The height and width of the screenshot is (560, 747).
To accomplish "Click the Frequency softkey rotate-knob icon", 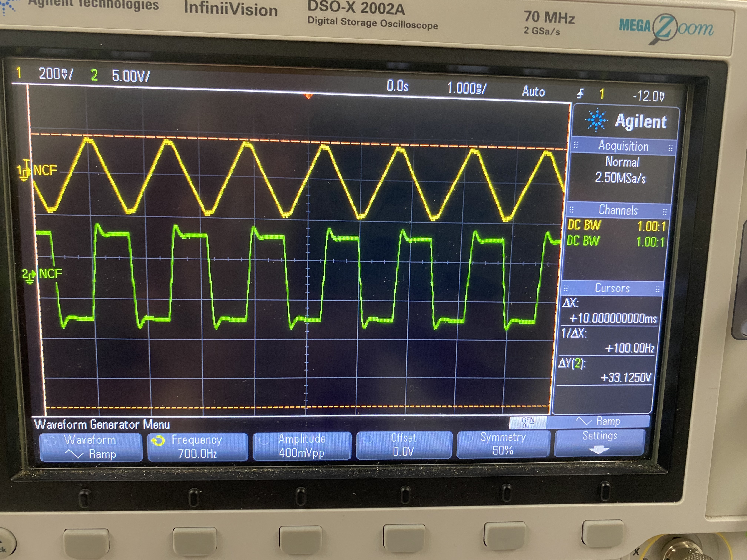I will 158,441.
